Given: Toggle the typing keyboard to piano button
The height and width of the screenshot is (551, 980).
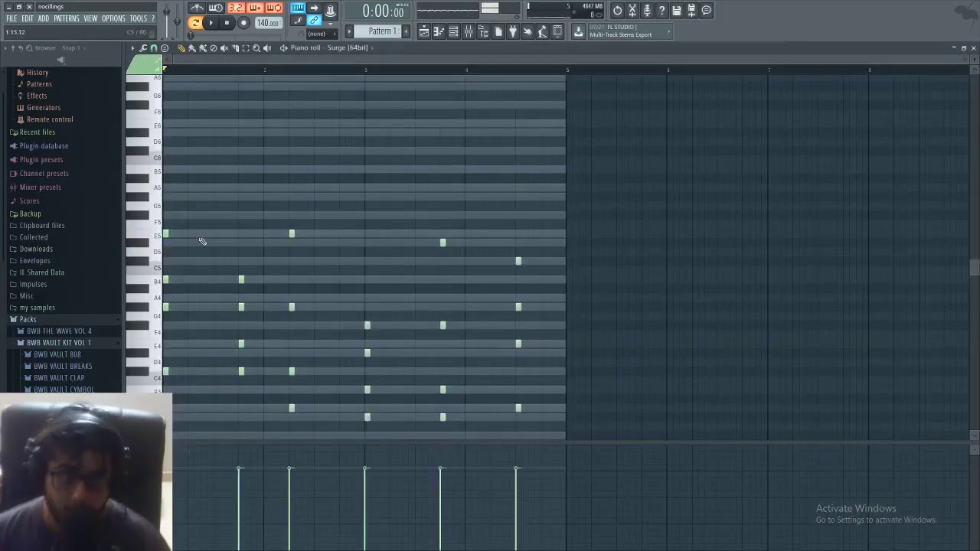Looking at the screenshot, I should (x=297, y=8).
